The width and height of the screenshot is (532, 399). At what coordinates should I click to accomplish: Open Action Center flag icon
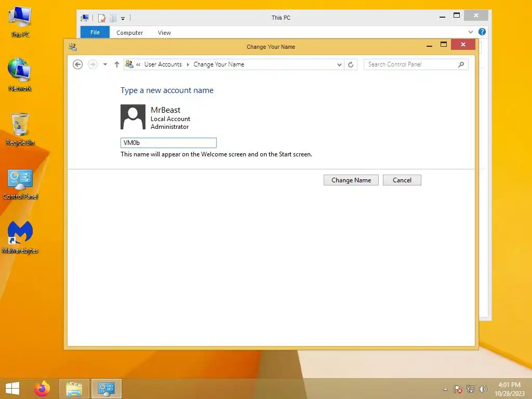coord(458,389)
